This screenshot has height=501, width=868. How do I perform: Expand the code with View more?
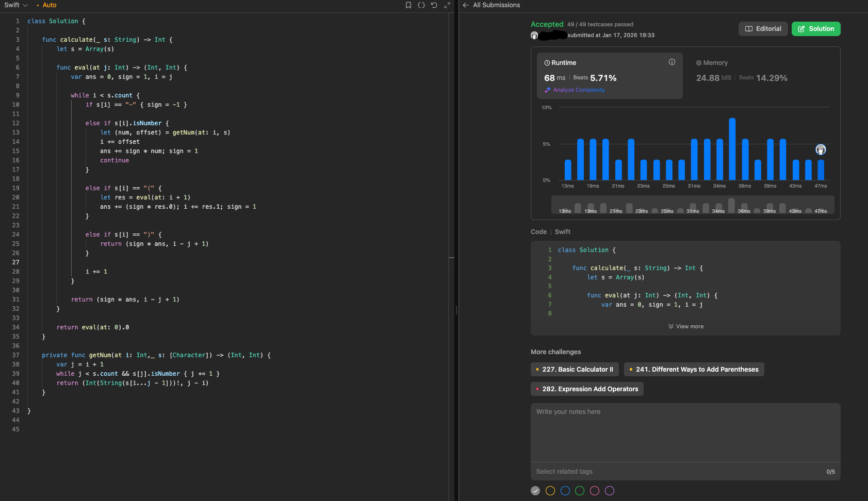685,326
